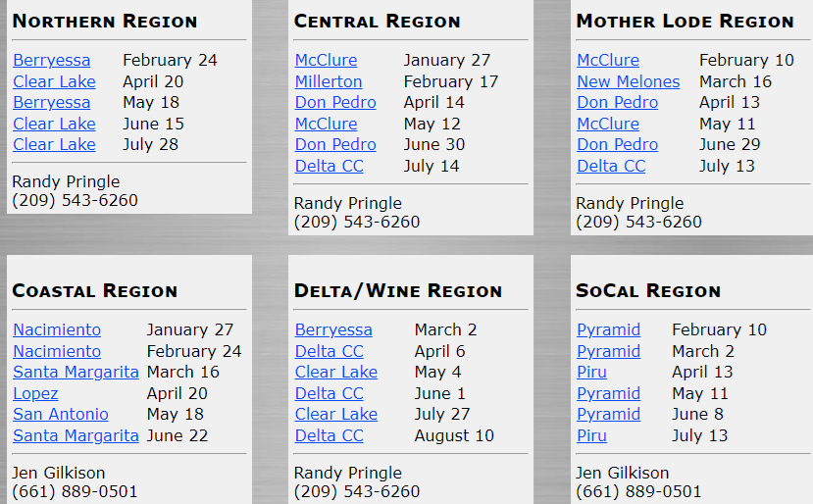Open Millerton link in Central Region
The height and width of the screenshot is (504, 813).
point(329,81)
